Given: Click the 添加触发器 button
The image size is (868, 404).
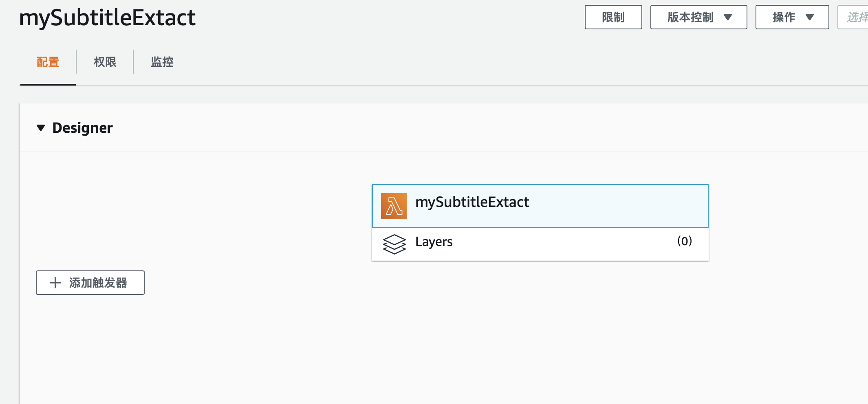Looking at the screenshot, I should tap(90, 283).
